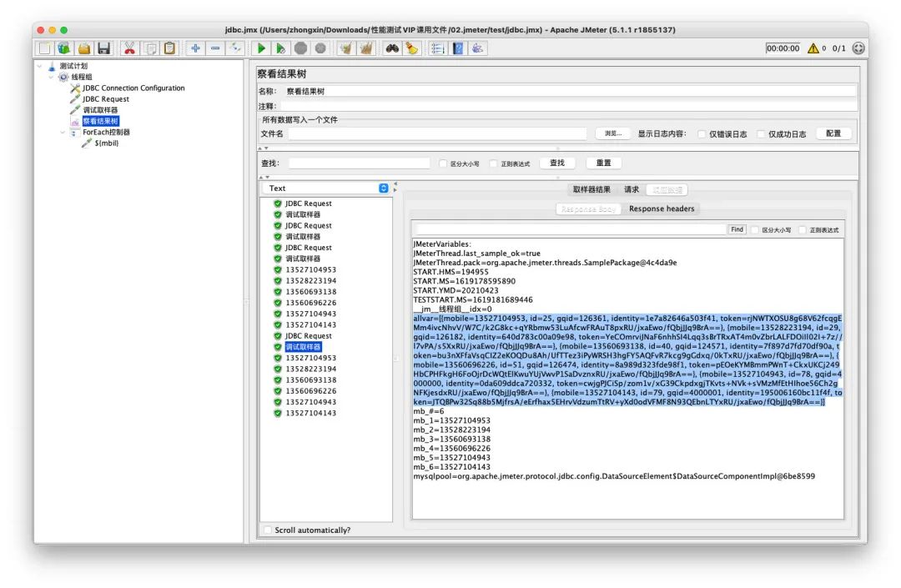Open the Text renderer dropdown
This screenshot has height=588, width=901.
coord(326,188)
